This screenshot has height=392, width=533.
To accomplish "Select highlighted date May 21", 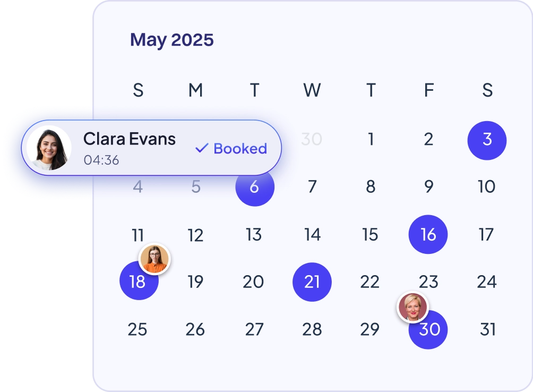I will (312, 282).
